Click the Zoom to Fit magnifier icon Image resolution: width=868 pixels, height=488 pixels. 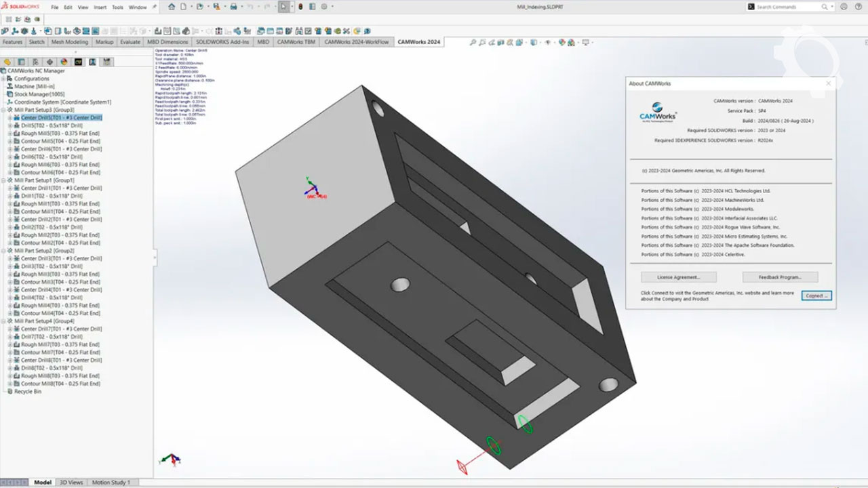point(473,42)
